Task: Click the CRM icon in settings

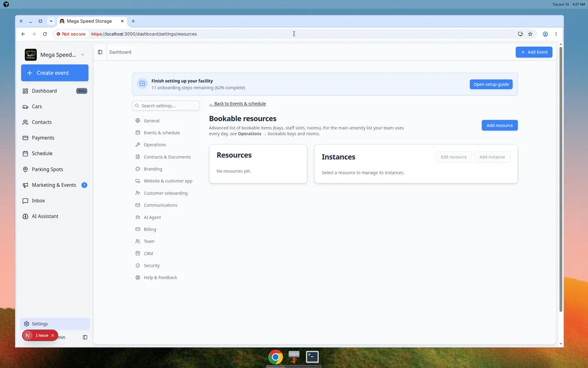Action: (x=138, y=253)
